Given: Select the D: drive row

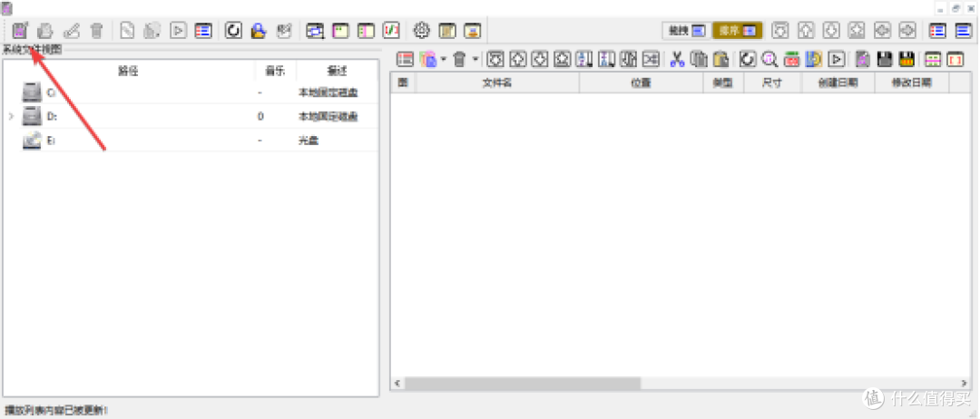Looking at the screenshot, I should pyautogui.click(x=191, y=116).
